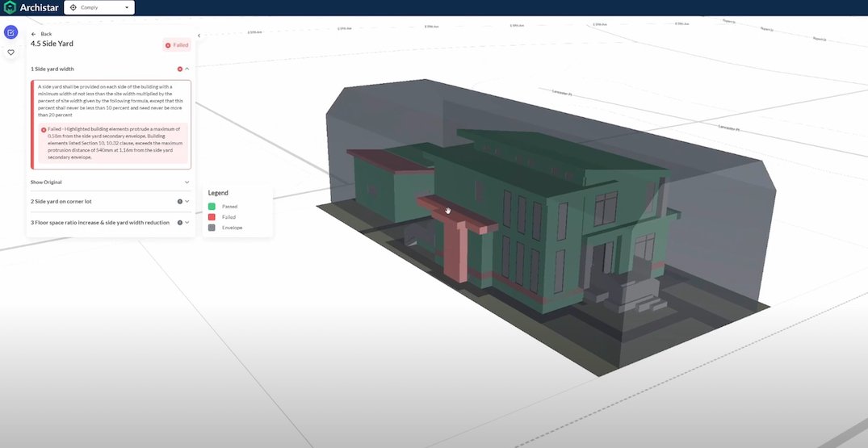
Task: Open the favorites heart icon
Action: point(10,52)
